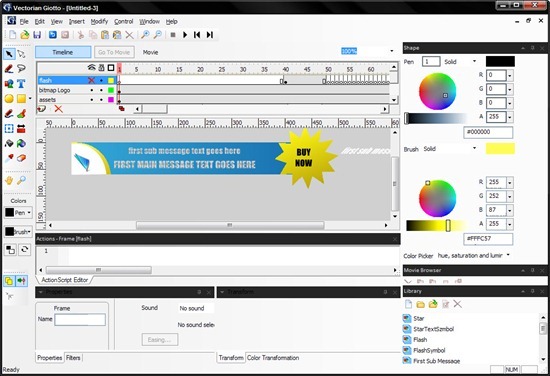This screenshot has height=376, width=550.
Task: Select the Subselection white arrow tool
Action: (x=21, y=54)
